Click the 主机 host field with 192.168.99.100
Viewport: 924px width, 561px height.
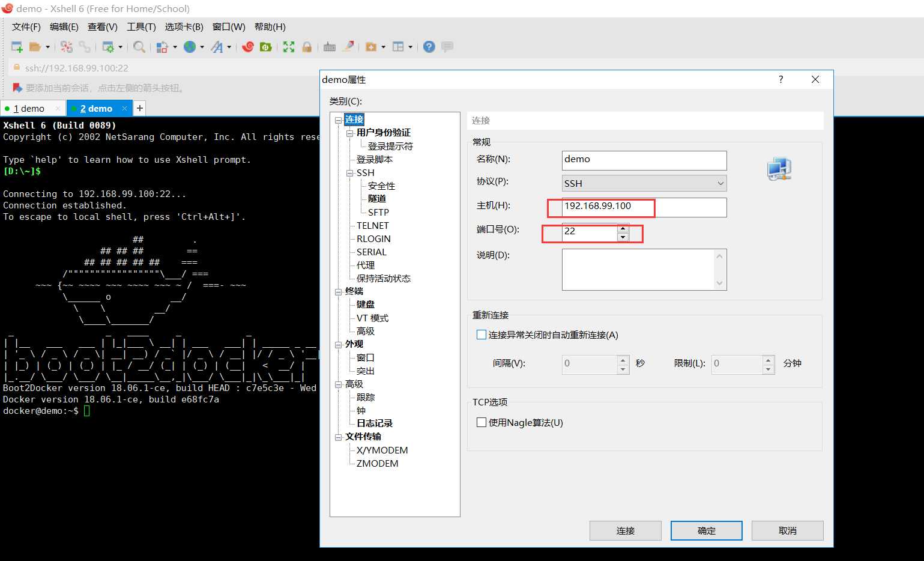[644, 207]
